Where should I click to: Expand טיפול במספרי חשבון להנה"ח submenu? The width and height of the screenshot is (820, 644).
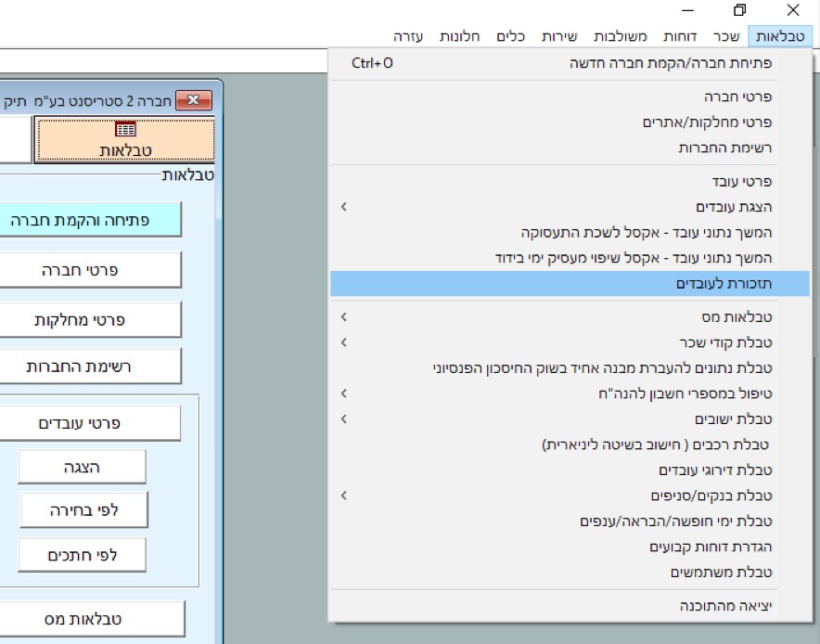click(x=570, y=393)
